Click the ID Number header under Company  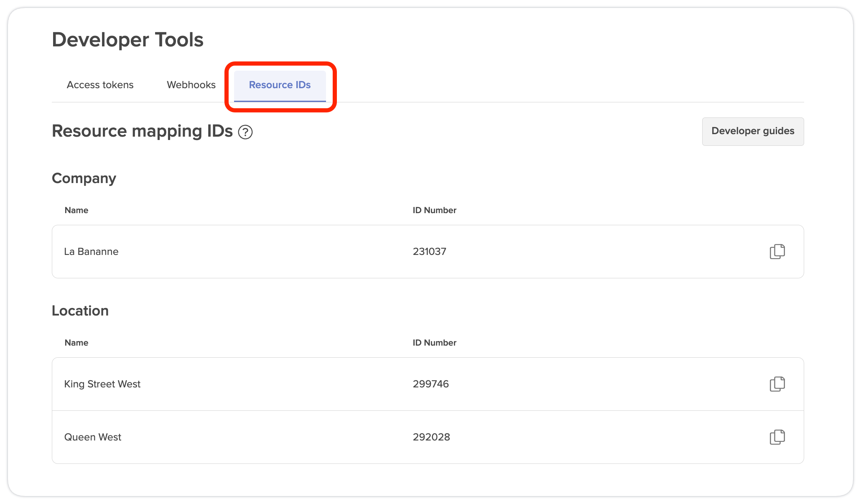(434, 210)
